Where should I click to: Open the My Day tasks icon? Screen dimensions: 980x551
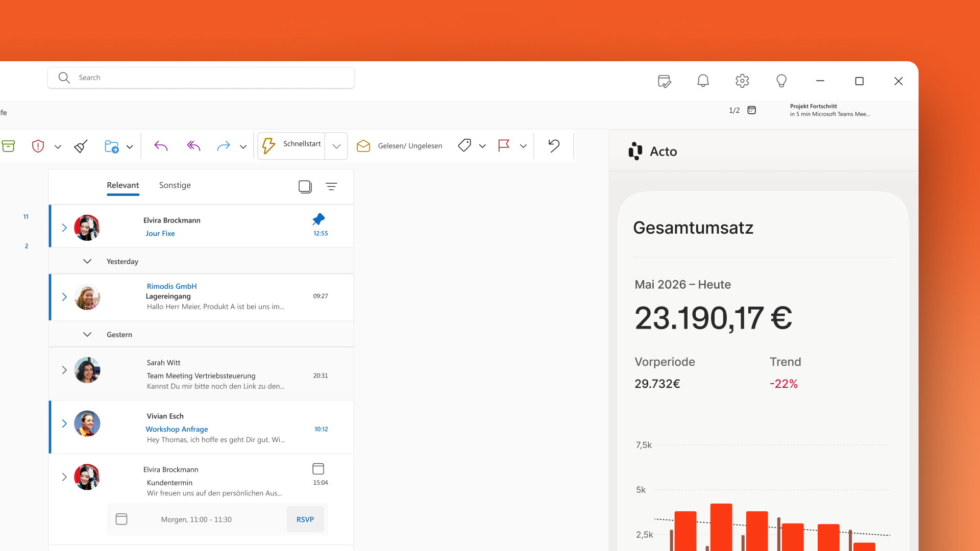click(x=664, y=81)
